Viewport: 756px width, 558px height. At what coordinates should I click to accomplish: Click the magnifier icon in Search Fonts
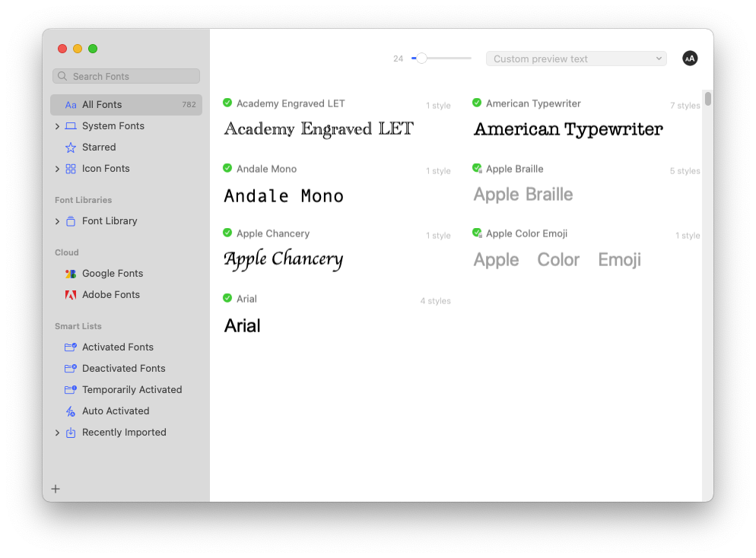coord(62,76)
